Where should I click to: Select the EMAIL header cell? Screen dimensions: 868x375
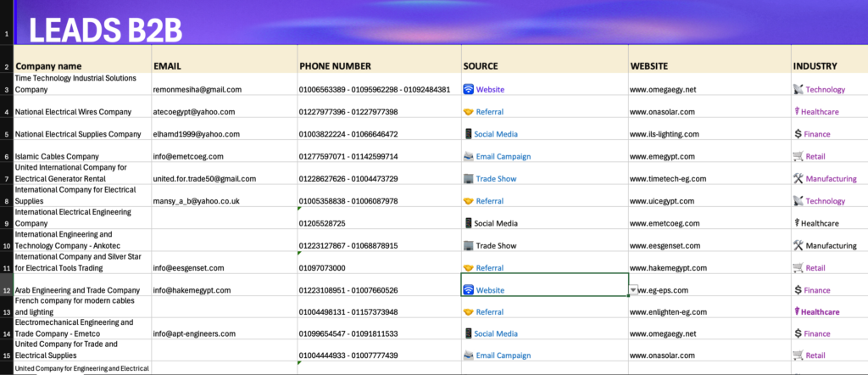[x=224, y=59]
